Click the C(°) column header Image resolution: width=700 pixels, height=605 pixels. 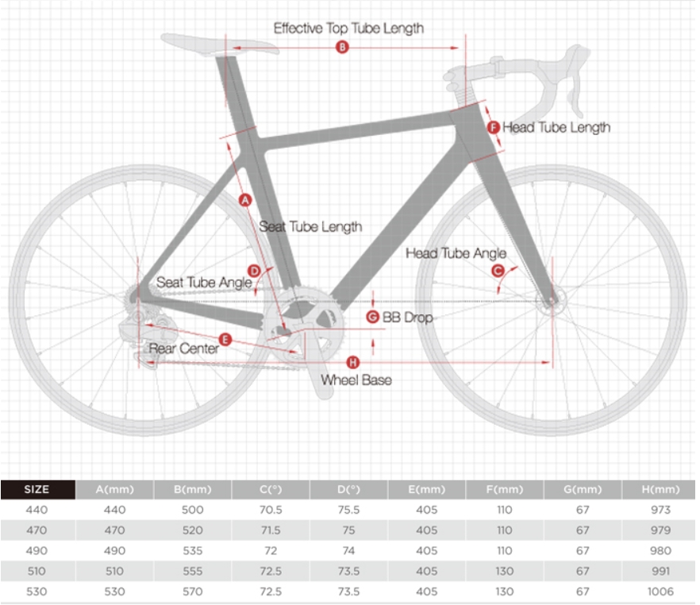271,490
